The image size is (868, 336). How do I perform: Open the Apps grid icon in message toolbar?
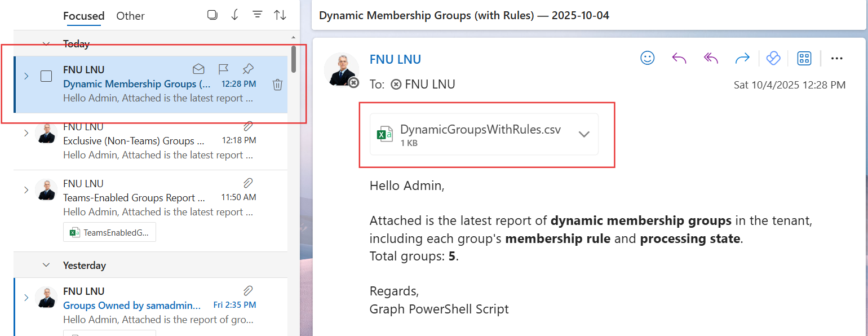(804, 58)
